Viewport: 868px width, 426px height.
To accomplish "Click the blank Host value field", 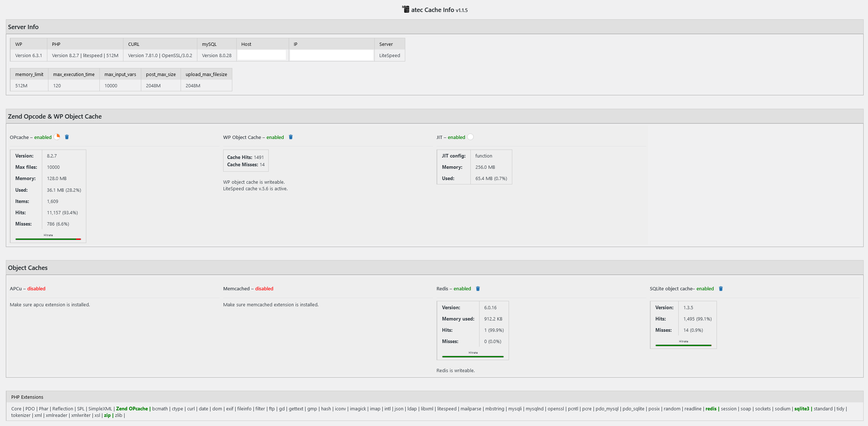I will pyautogui.click(x=262, y=55).
